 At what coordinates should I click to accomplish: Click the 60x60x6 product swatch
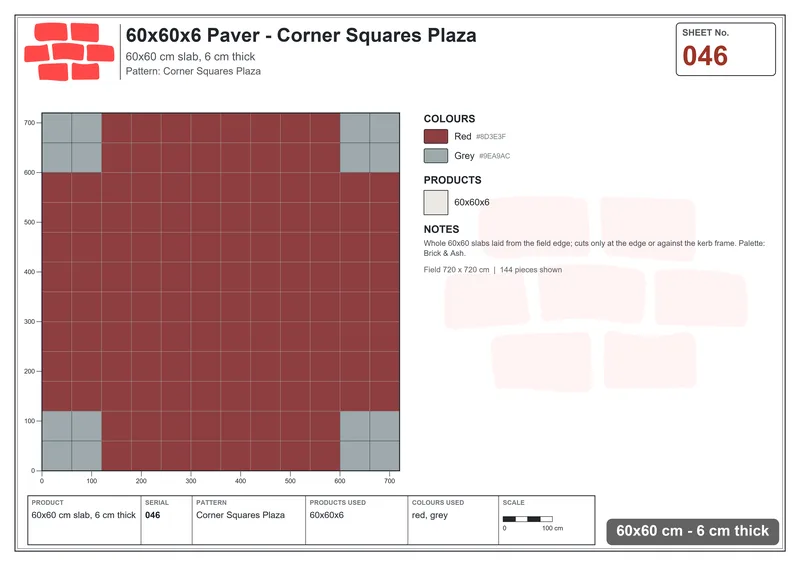coord(436,202)
